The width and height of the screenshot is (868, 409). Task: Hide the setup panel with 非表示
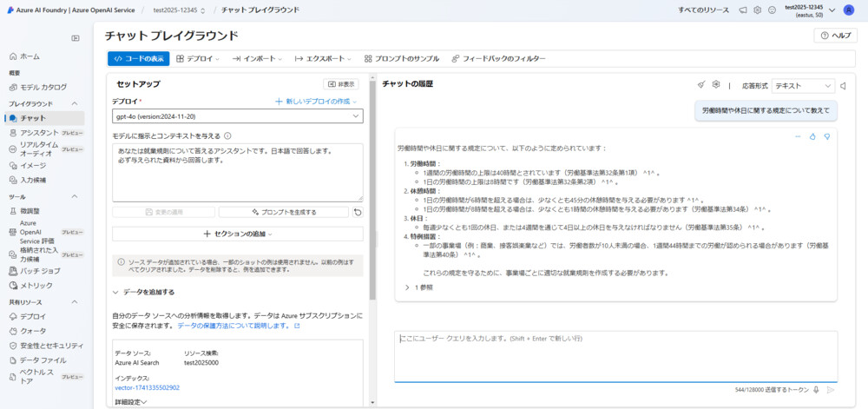pyautogui.click(x=341, y=84)
